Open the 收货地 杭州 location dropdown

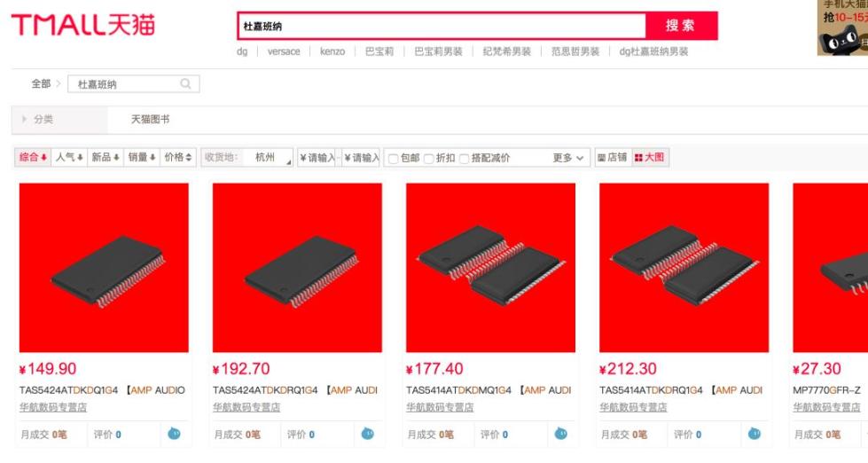[246, 157]
